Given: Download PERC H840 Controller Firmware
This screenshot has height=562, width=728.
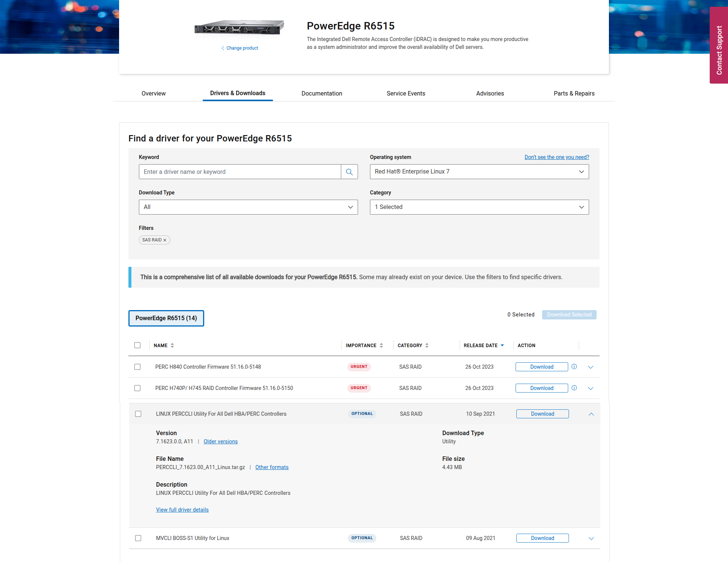Looking at the screenshot, I should pos(542,367).
